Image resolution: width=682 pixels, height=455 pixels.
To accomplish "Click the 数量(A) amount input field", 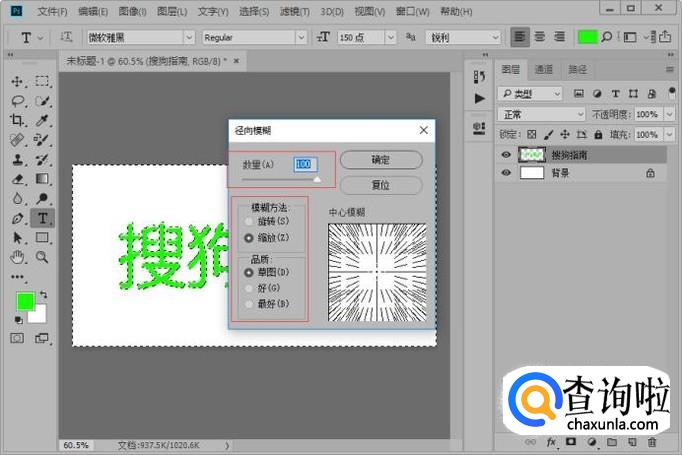I will (304, 163).
